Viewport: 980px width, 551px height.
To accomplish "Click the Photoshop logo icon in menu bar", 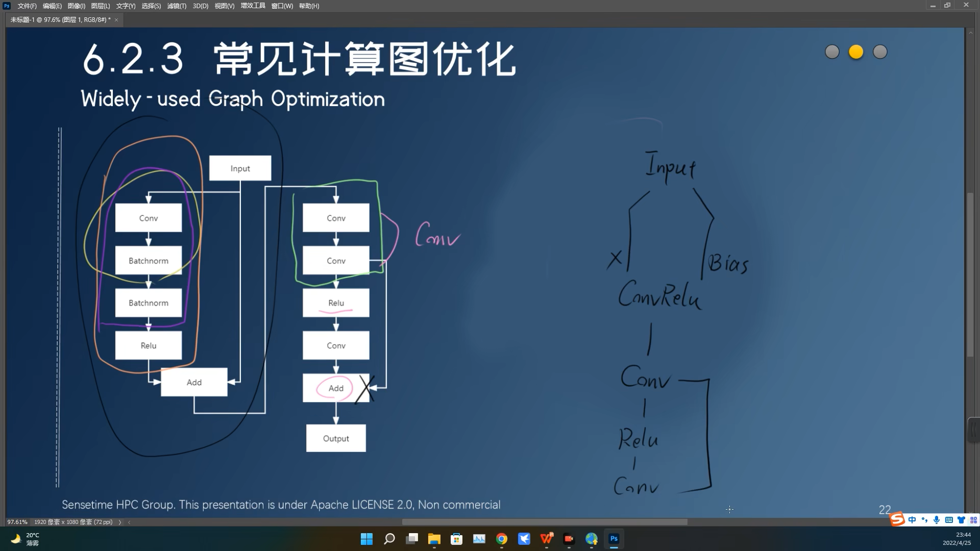I will tap(7, 6).
